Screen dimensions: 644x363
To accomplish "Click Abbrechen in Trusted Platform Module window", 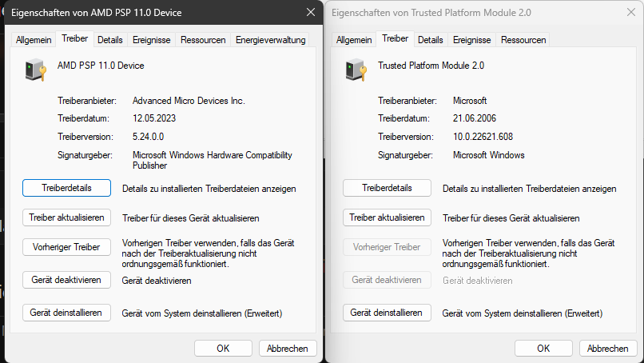I will coord(608,348).
